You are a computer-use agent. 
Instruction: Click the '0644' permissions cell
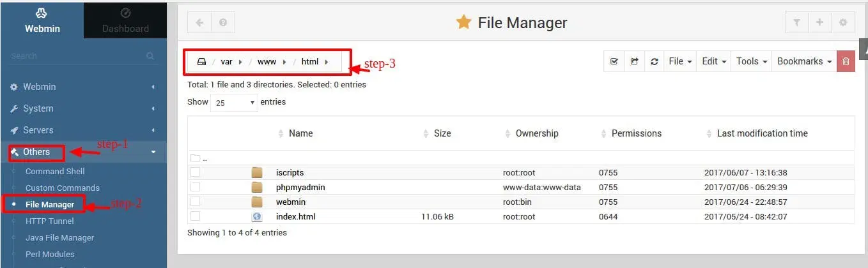(608, 216)
